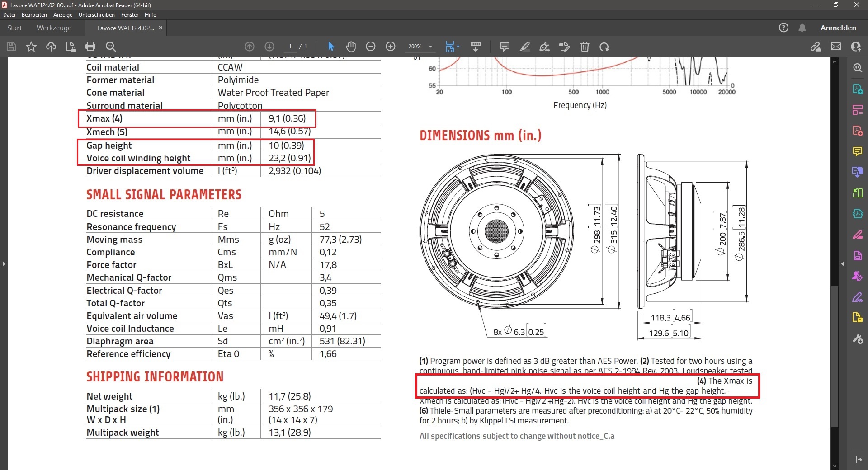
Task: Zoom out with the minus button
Action: 371,47
